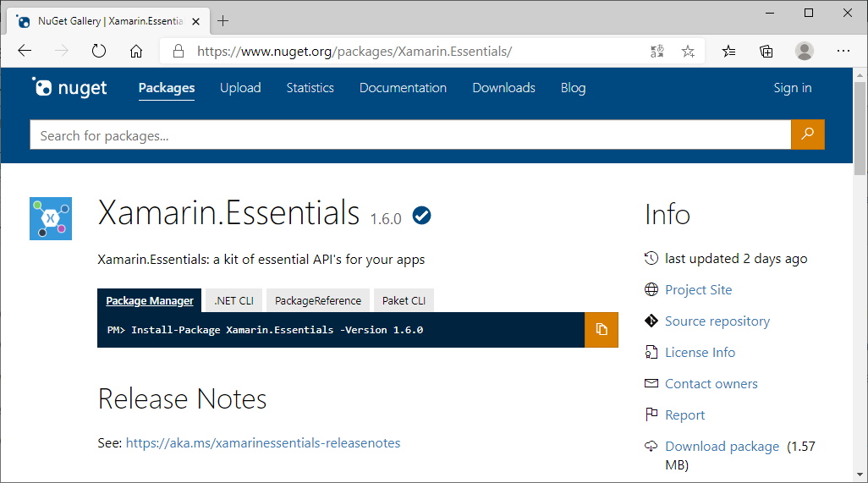Show the Paket CLI install command

(x=404, y=300)
